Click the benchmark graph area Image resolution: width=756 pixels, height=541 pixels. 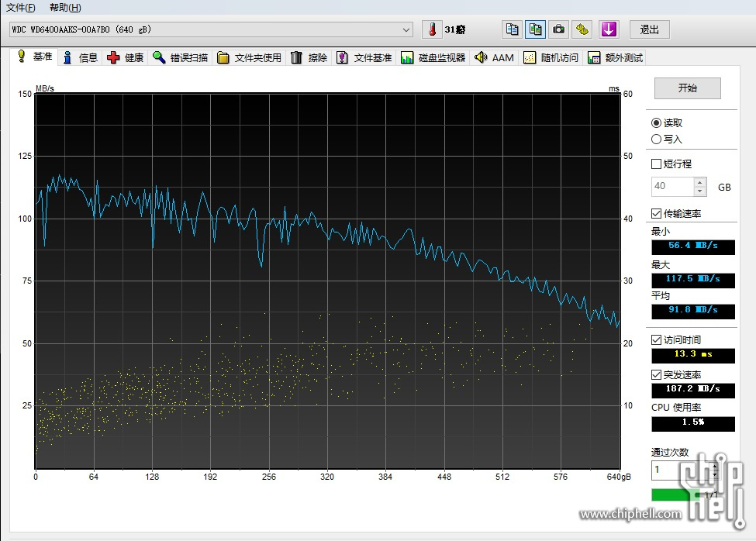(x=327, y=281)
